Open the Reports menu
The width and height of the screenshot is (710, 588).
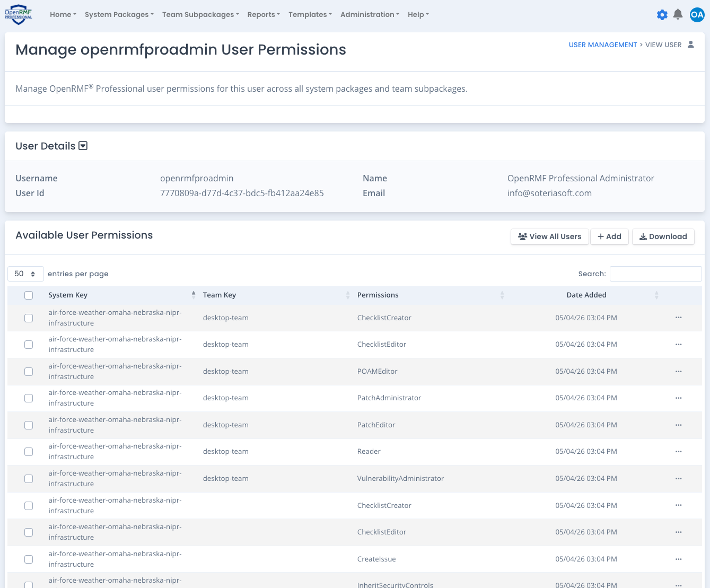tap(264, 14)
